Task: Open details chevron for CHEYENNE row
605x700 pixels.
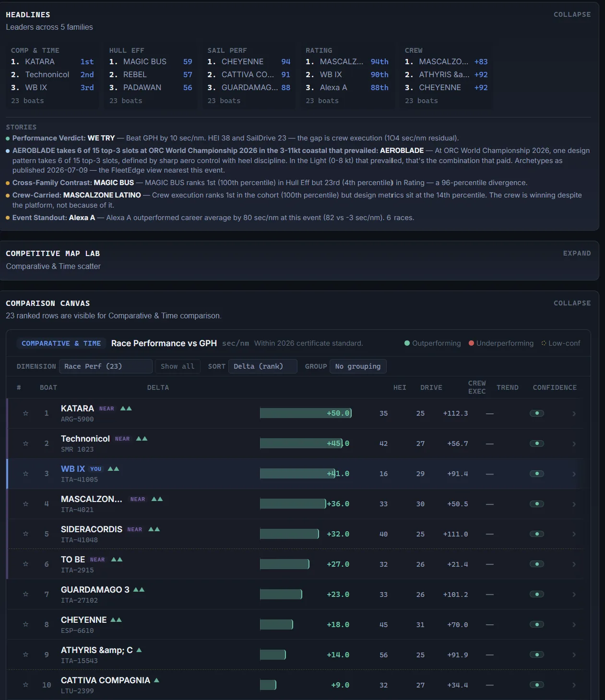Action: coord(574,625)
